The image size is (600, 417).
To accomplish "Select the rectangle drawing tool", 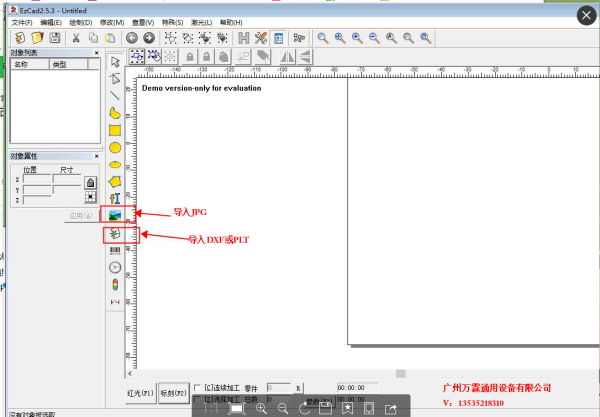I will (x=115, y=130).
